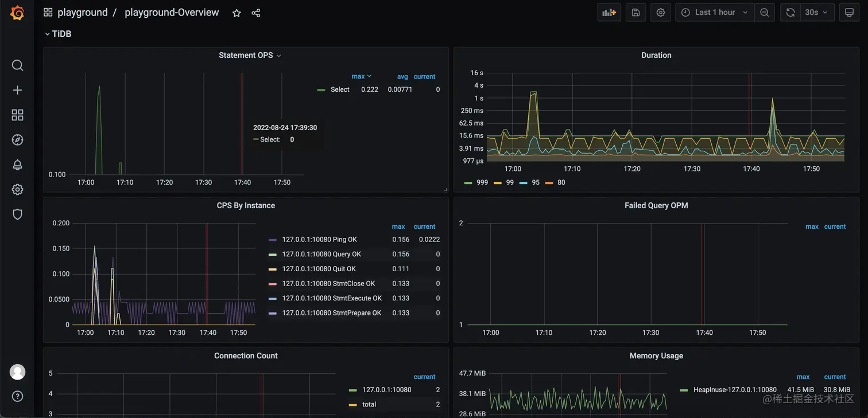
Task: Open the Configuration gear in the sidebar
Action: coord(17,189)
